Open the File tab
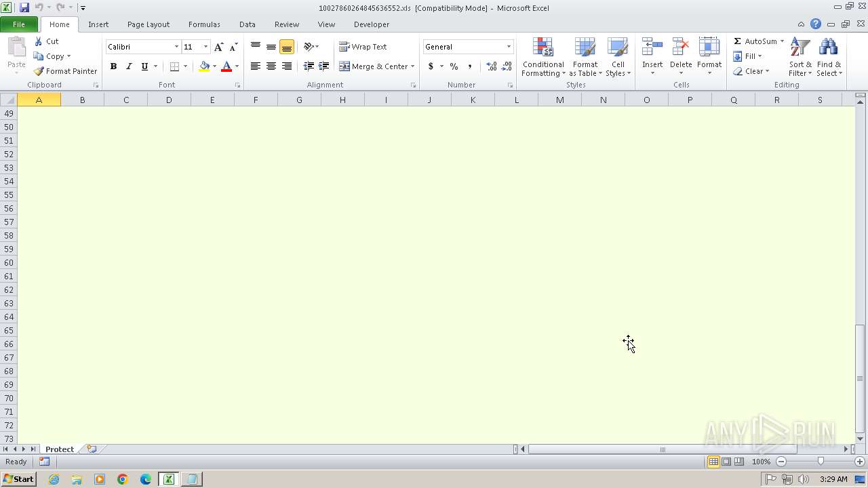 pyautogui.click(x=19, y=24)
